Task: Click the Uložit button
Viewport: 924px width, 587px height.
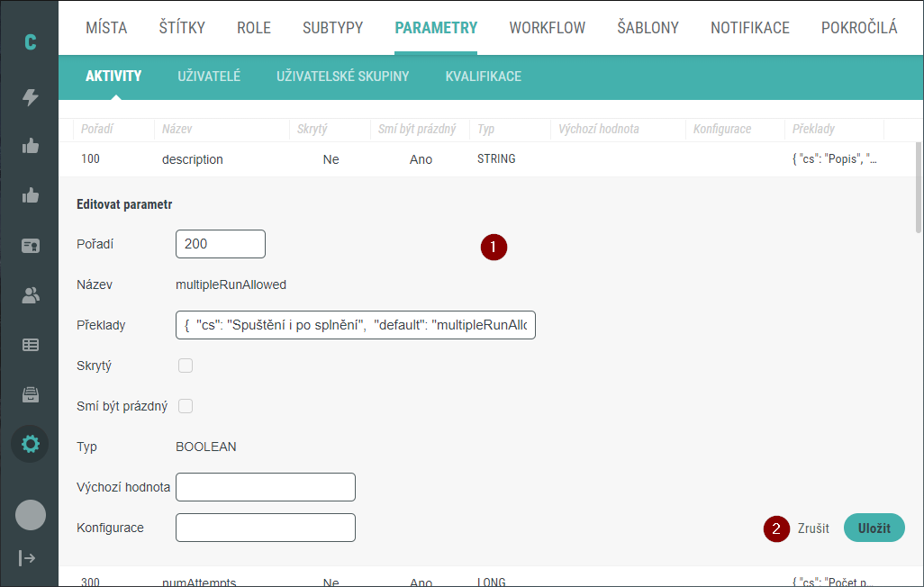Action: 873,528
